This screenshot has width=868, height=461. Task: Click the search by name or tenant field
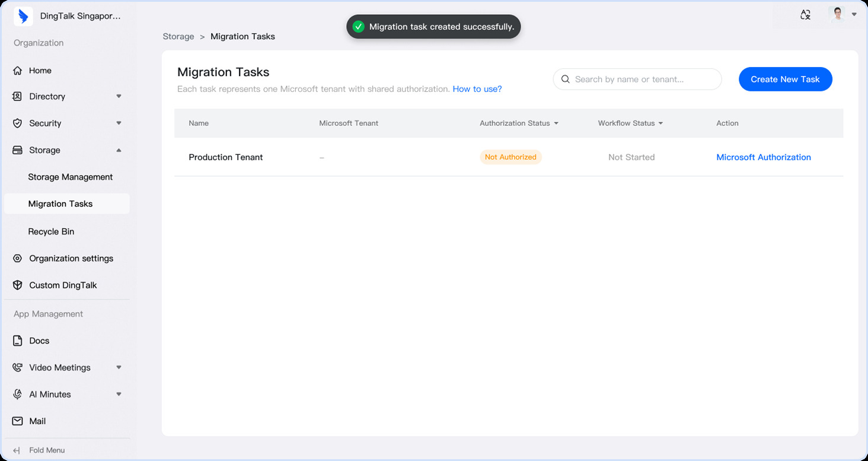[637, 80]
